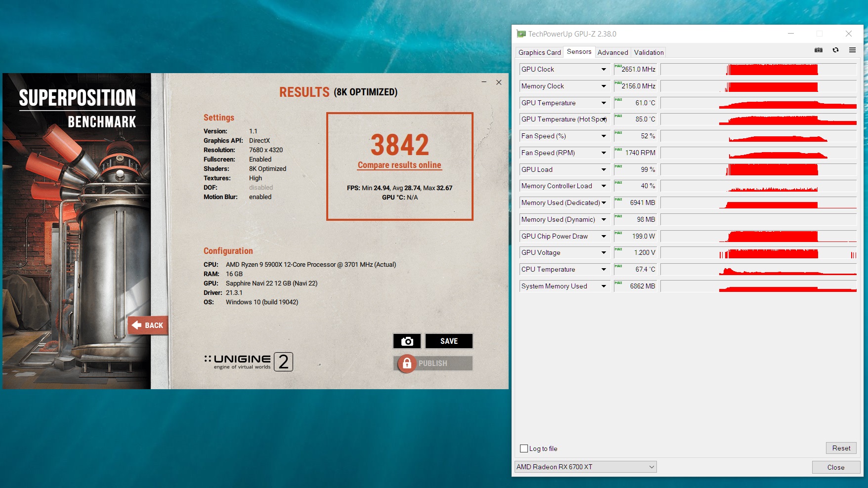Viewport: 868px width, 488px height.
Task: Click the GPU-Z app icon in title bar
Action: coord(521,34)
